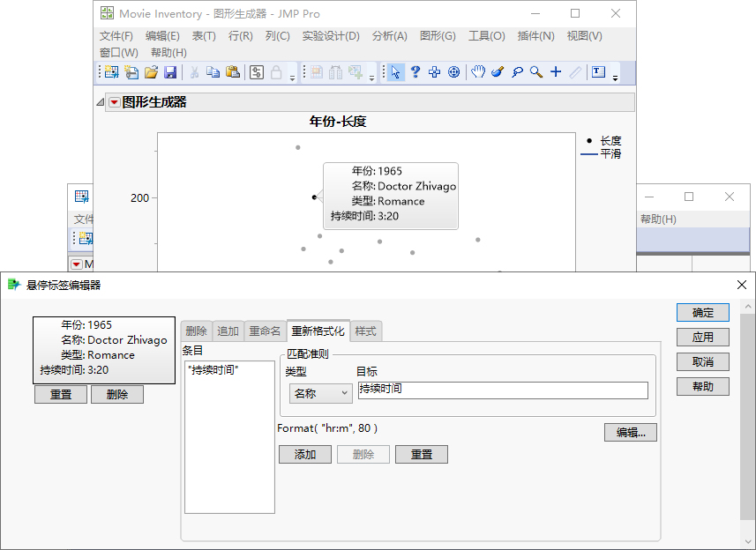Screen dimensions: 756x550
Task: Click 删除 under the label preview
Action: [x=117, y=395]
